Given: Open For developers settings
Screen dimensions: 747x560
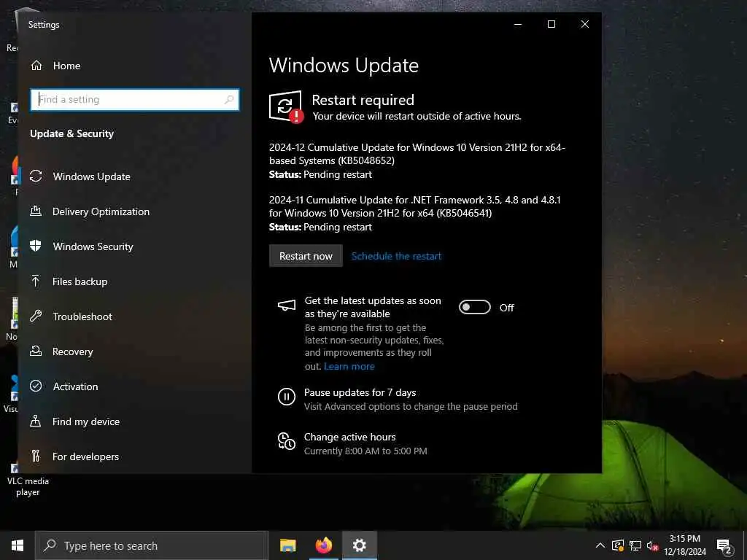Looking at the screenshot, I should (x=135, y=456).
